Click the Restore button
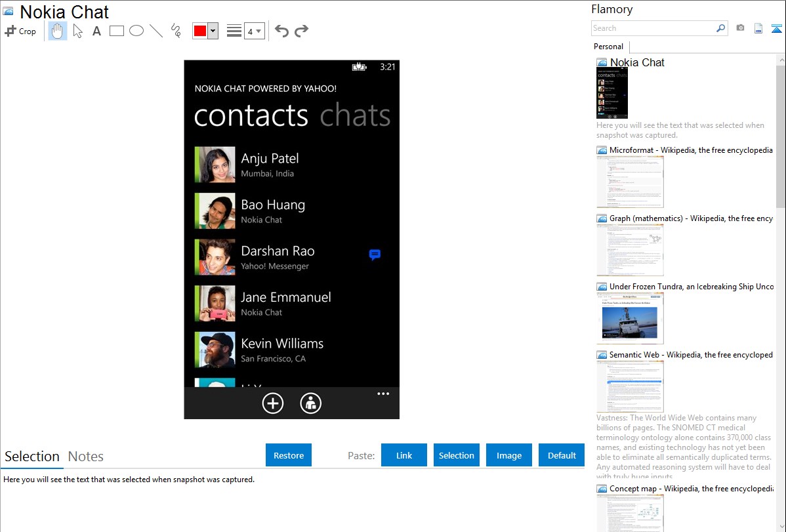 tap(289, 455)
